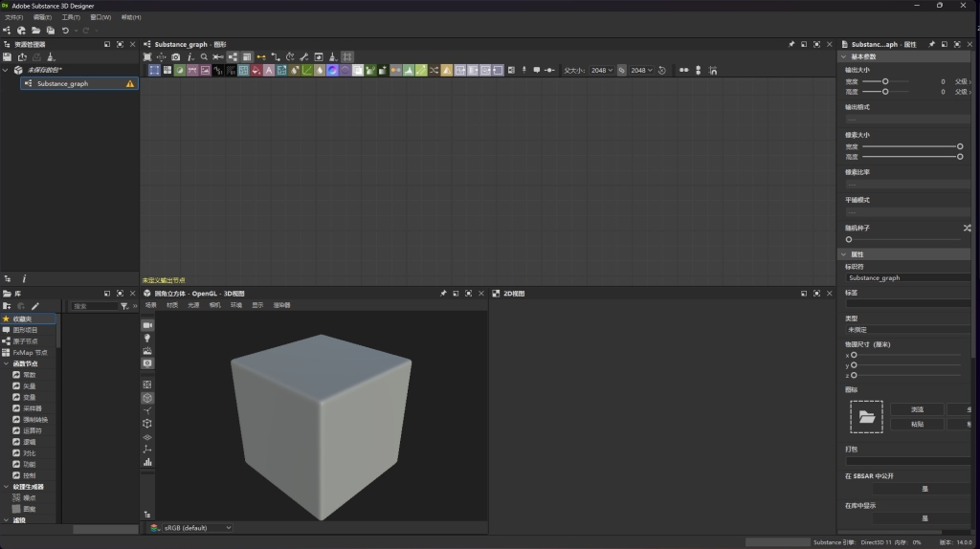The width and height of the screenshot is (980, 549).
Task: Click the undo arrow in main toolbar
Action: (x=65, y=30)
